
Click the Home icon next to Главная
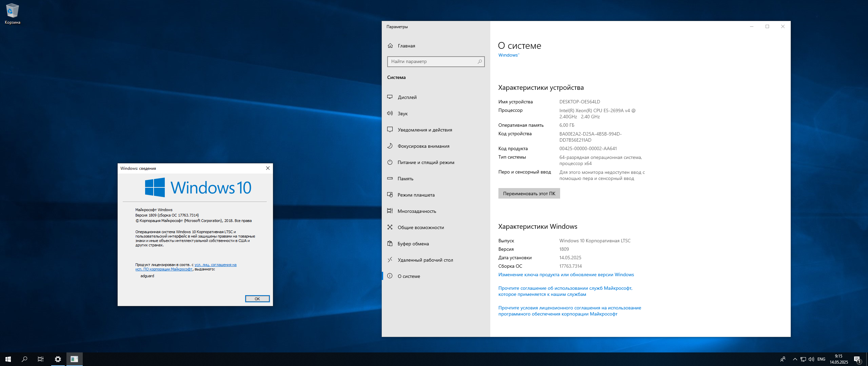point(390,46)
